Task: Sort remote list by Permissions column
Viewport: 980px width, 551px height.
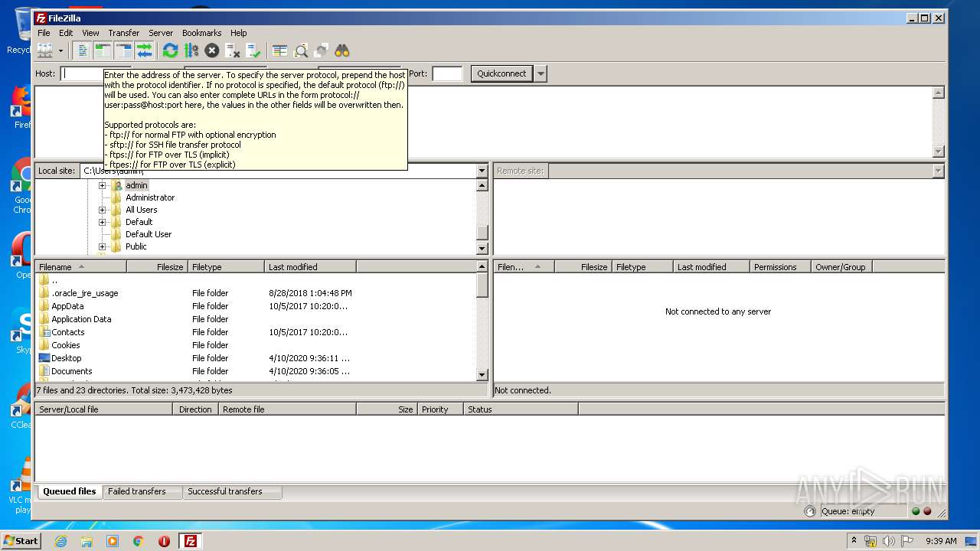Action: click(x=780, y=267)
